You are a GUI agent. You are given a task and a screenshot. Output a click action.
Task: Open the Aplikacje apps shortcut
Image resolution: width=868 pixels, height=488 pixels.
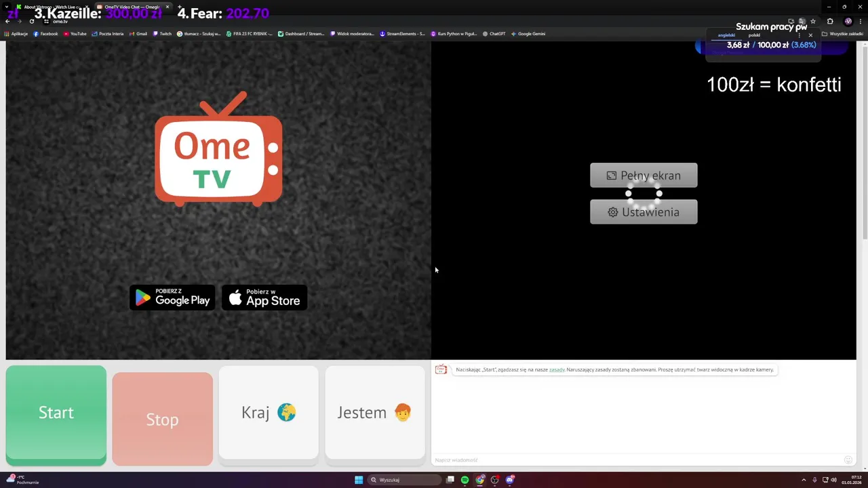(x=16, y=34)
